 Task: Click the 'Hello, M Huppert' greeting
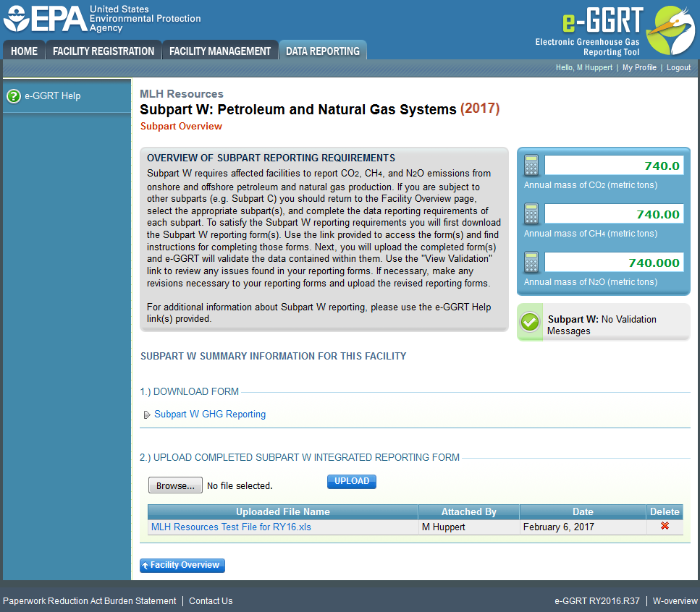(584, 67)
